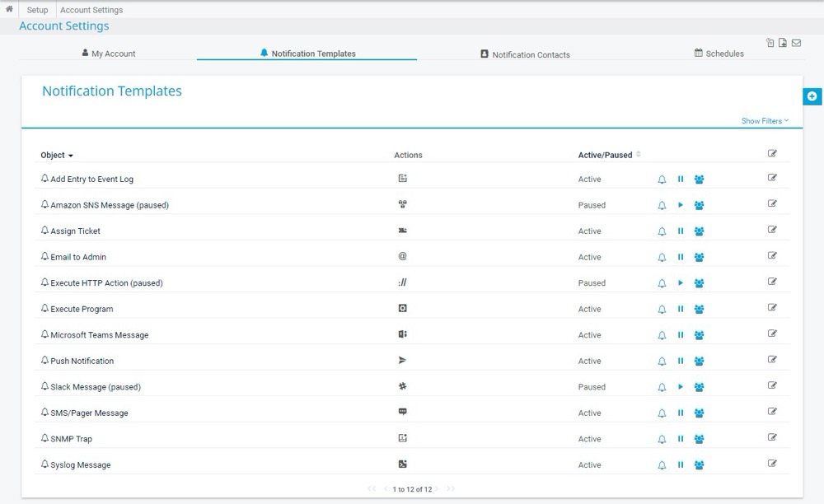Viewport: 824px width, 504px height.
Task: Pause the Execute Program notification
Action: click(x=681, y=310)
